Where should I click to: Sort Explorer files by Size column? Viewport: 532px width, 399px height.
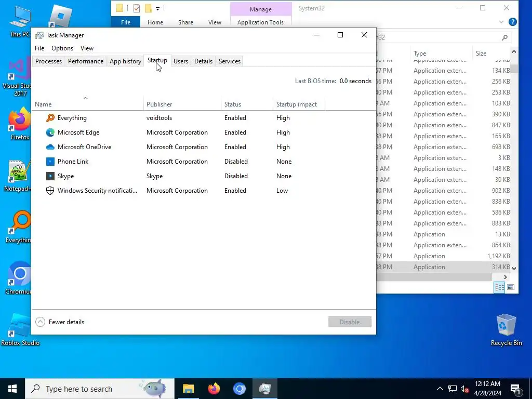click(491, 54)
